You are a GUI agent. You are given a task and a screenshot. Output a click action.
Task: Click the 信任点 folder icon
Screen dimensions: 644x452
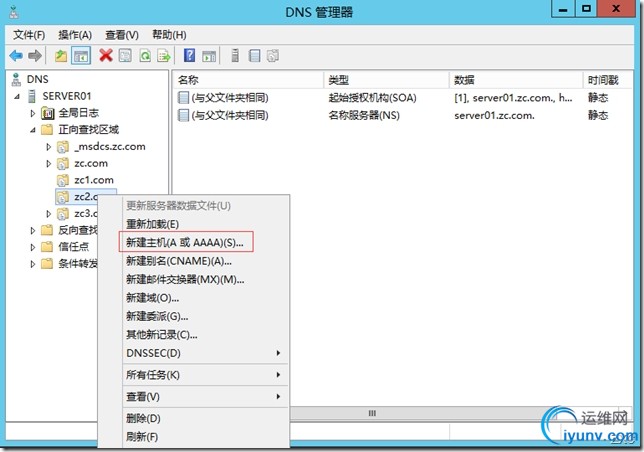47,247
